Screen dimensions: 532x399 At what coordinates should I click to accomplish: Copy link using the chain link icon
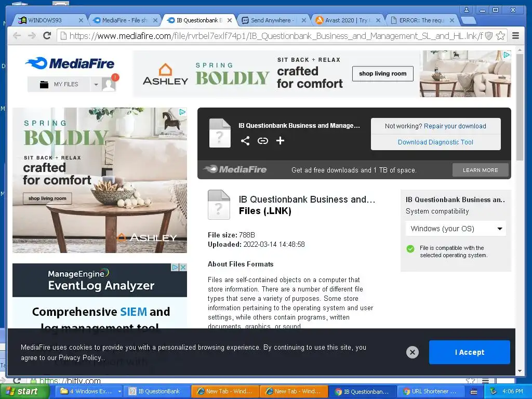(x=262, y=140)
